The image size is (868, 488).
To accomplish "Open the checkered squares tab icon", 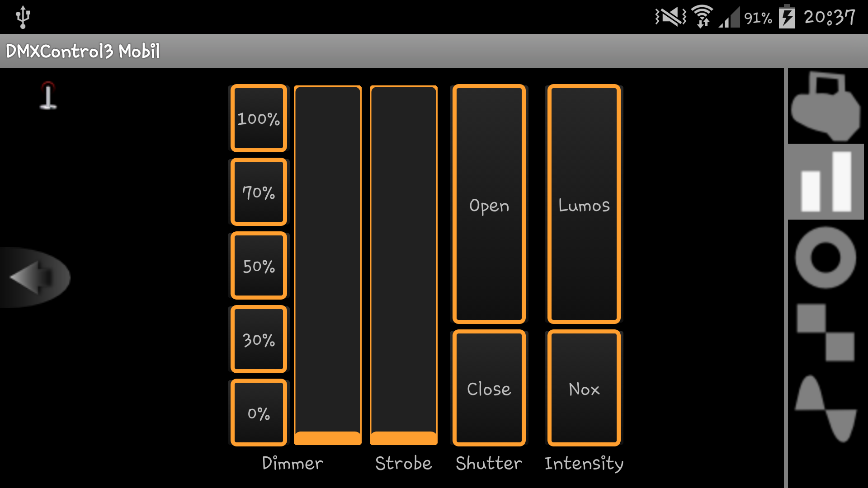I will (826, 333).
